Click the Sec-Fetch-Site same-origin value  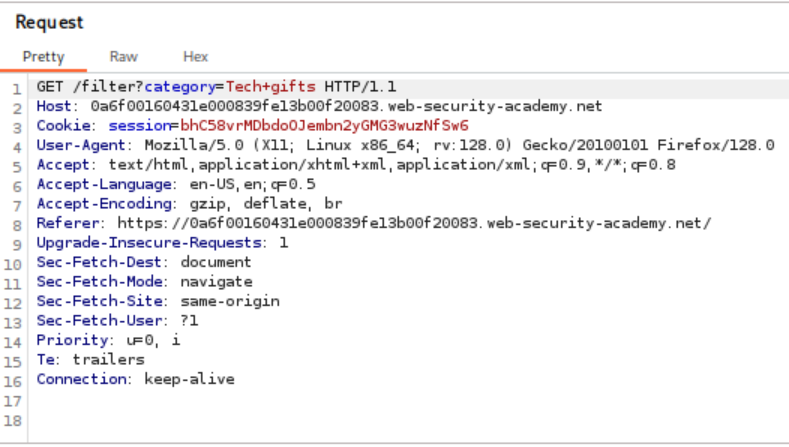[x=230, y=301]
